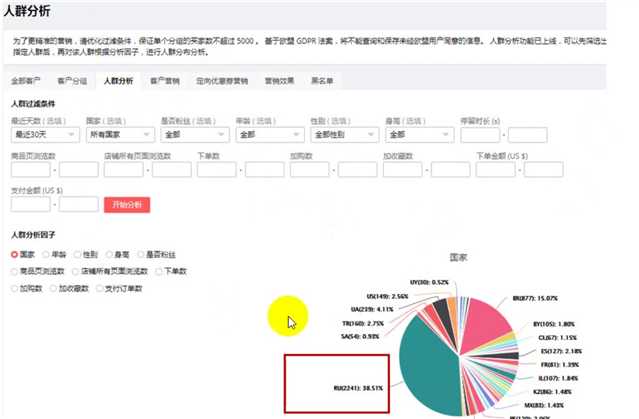The width and height of the screenshot is (639, 419).
Task: Select the 人群分析 tab
Action: [118, 81]
